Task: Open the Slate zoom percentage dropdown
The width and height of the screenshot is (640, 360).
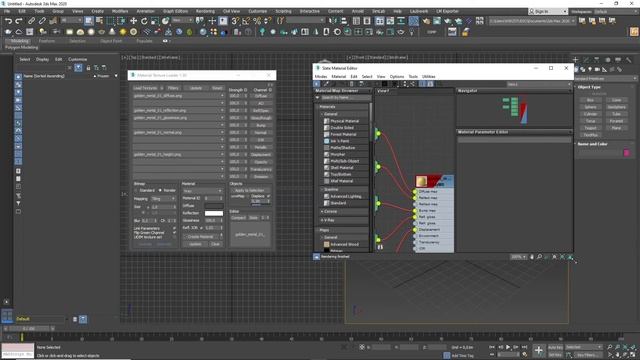Action: tap(518, 257)
